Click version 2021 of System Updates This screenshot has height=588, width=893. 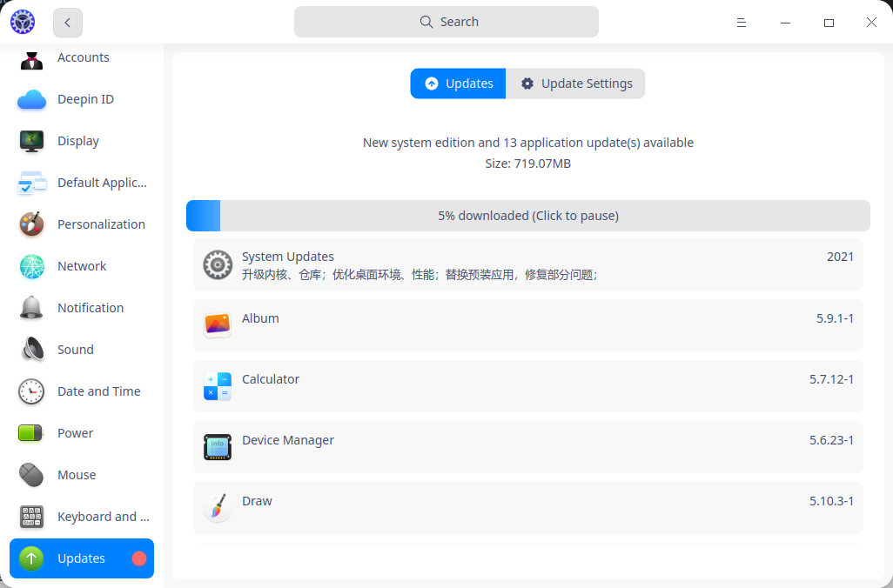click(x=840, y=257)
